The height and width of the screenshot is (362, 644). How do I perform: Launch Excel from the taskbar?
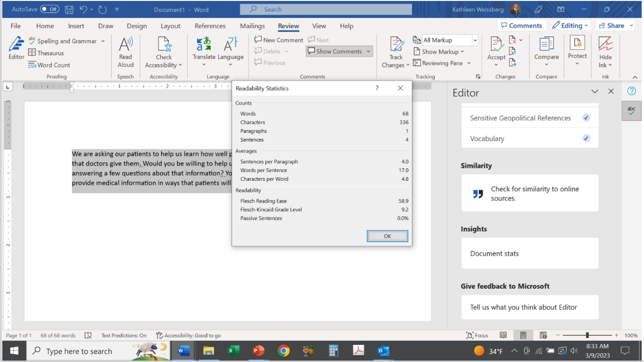point(233,351)
